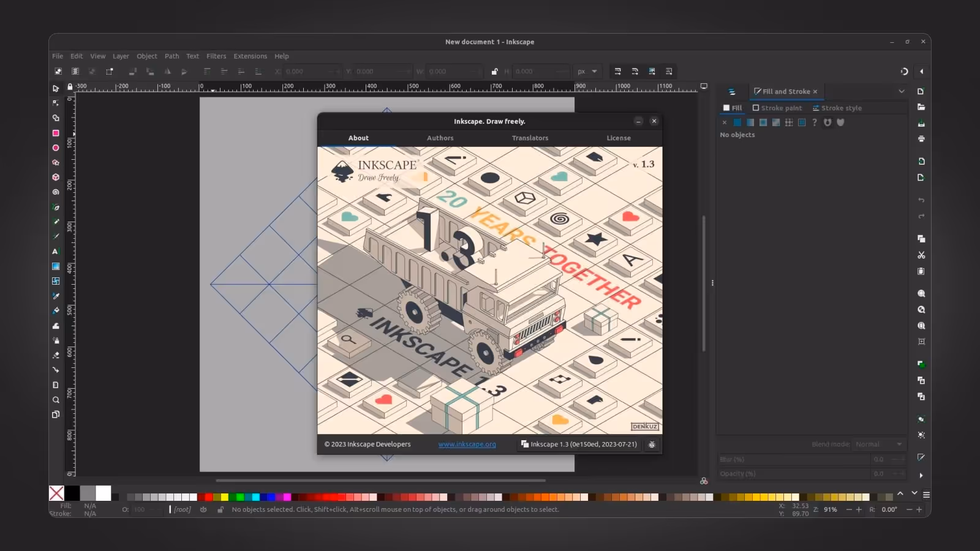
Task: Click the flat color fill button
Action: [737, 122]
